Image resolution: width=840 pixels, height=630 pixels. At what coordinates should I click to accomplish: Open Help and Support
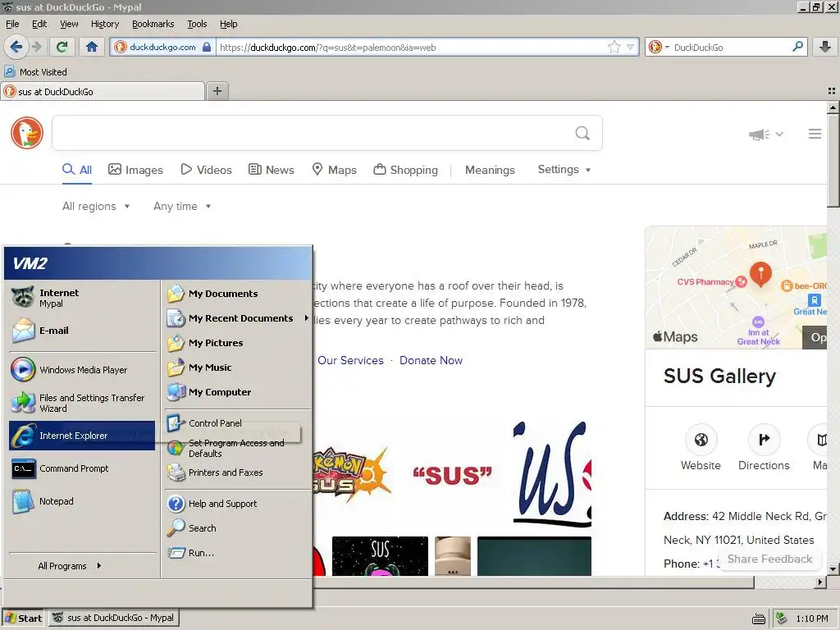tap(237, 504)
